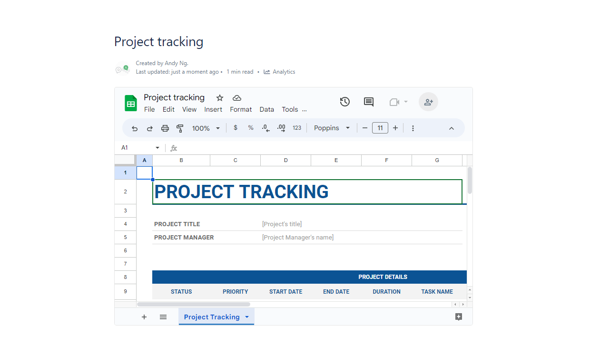
Task: Decrease decimal places
Action: 266,128
